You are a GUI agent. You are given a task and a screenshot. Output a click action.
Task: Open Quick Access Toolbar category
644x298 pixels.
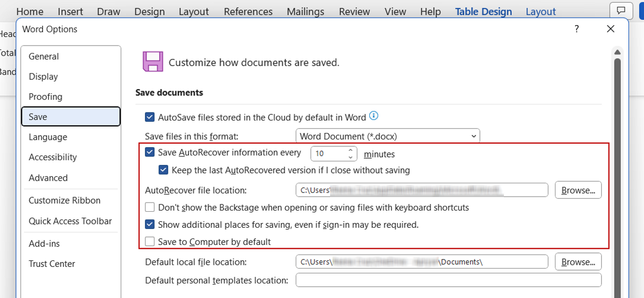coord(71,221)
